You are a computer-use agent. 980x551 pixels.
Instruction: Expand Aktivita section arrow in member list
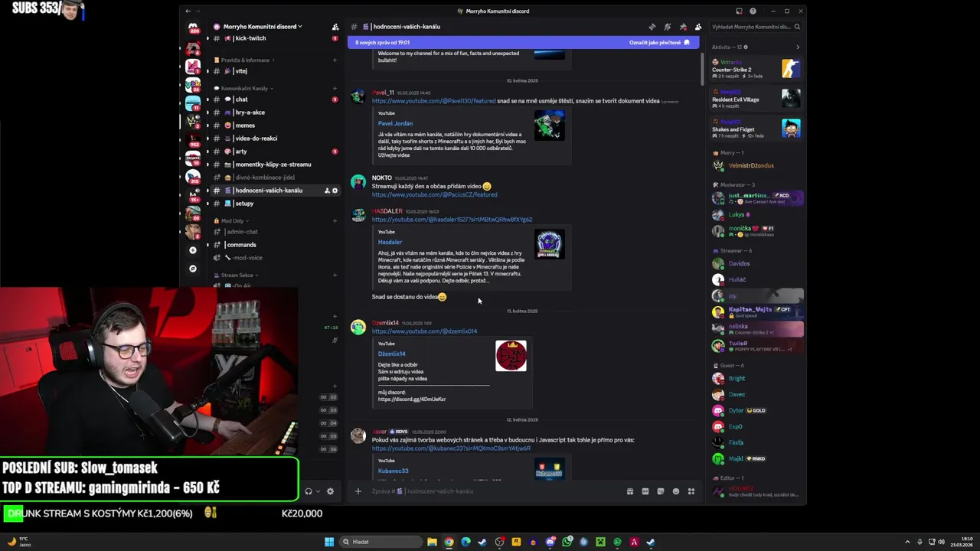point(797,47)
